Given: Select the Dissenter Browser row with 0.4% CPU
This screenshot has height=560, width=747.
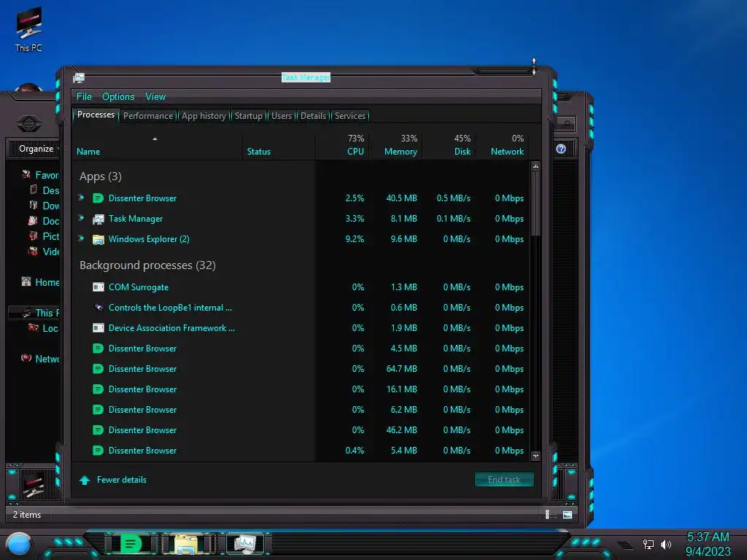Looking at the screenshot, I should (301, 451).
